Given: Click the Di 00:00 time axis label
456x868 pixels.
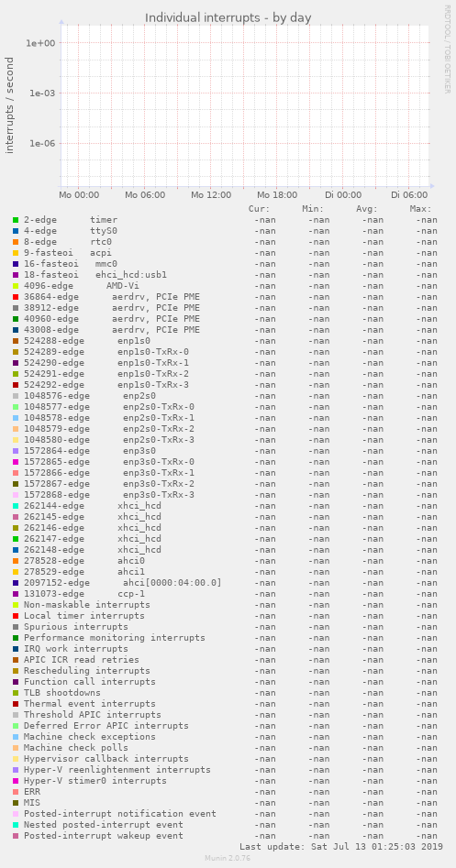Looking at the screenshot, I should 343,195.
